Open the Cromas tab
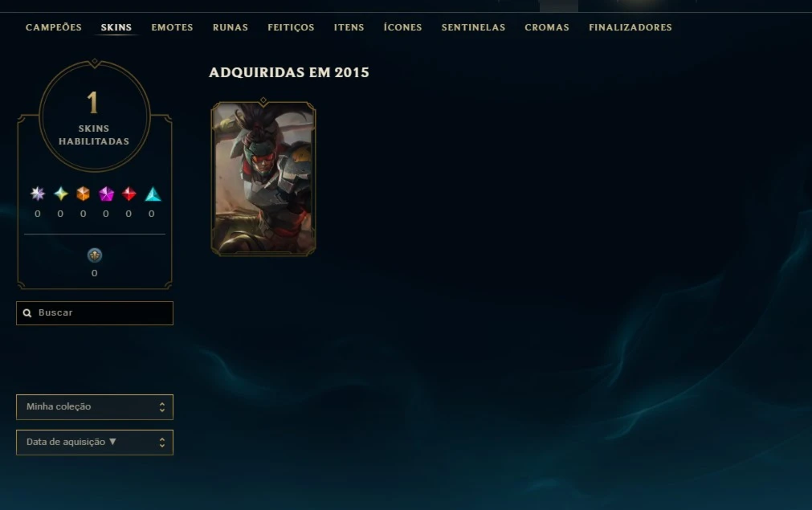The height and width of the screenshot is (510, 812). [x=547, y=27]
